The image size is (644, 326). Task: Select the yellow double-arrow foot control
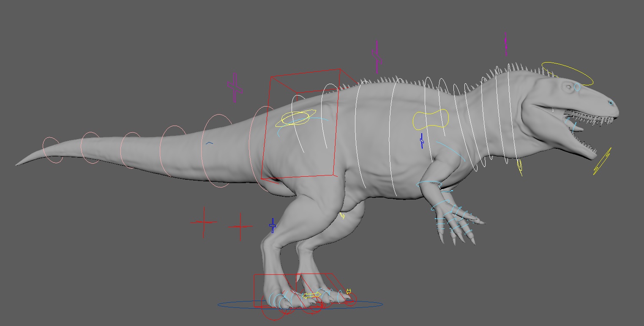311,295
